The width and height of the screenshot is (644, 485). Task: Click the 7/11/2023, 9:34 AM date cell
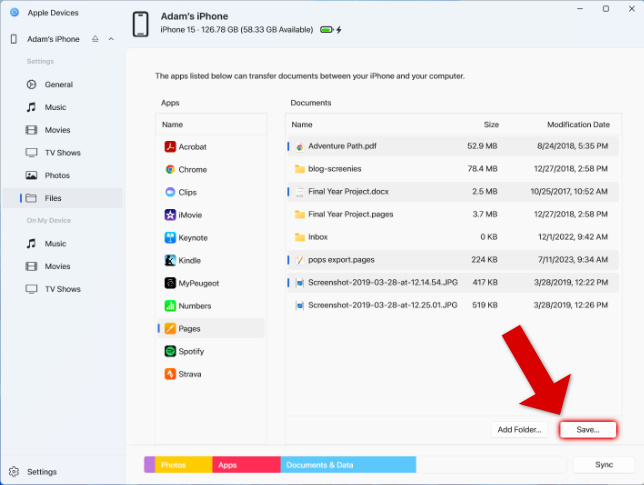click(x=573, y=260)
